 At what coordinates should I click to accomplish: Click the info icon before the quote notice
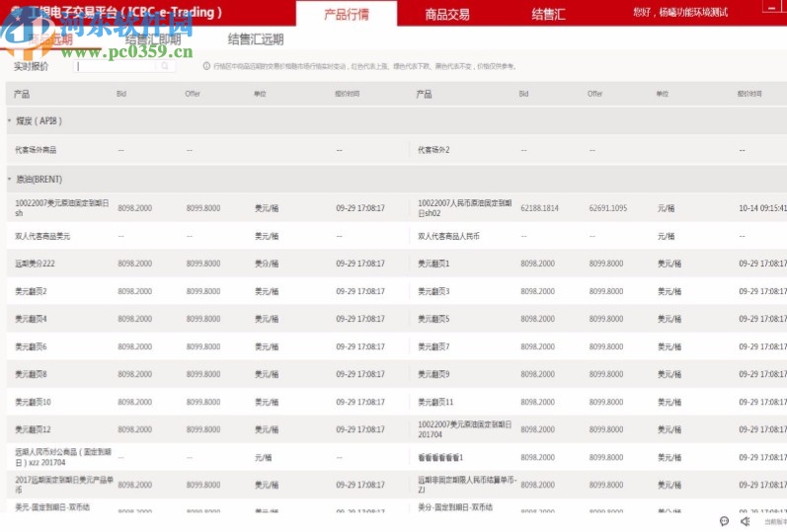tap(206, 66)
